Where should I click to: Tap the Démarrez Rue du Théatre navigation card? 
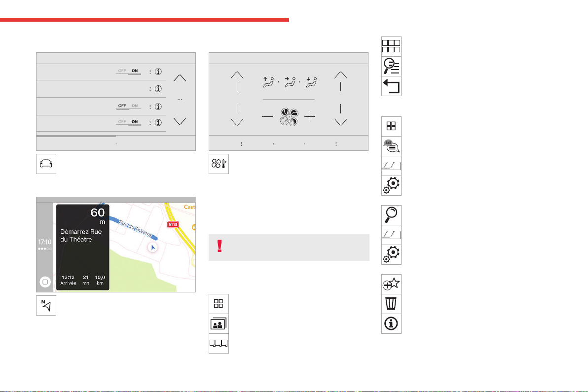pyautogui.click(x=83, y=248)
